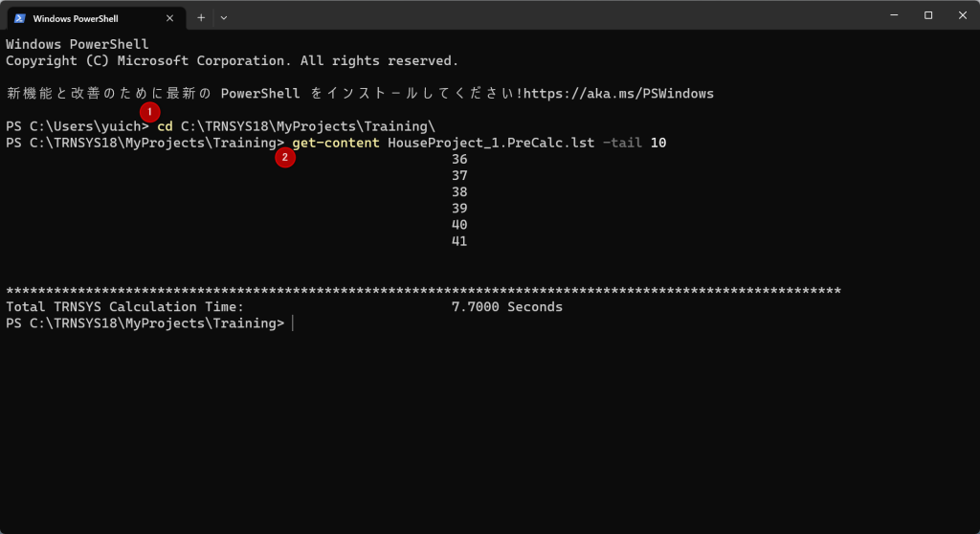The width and height of the screenshot is (980, 534).
Task: Click the PowerShell icon in the tab
Action: [19, 18]
